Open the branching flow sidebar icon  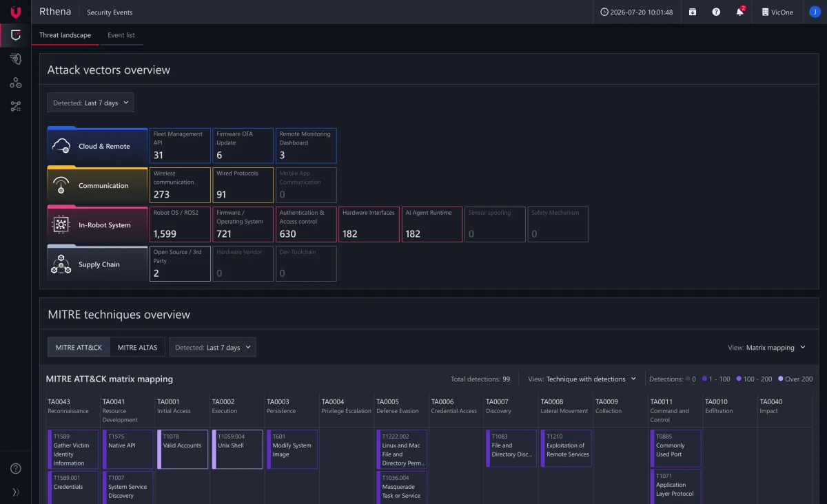click(16, 107)
